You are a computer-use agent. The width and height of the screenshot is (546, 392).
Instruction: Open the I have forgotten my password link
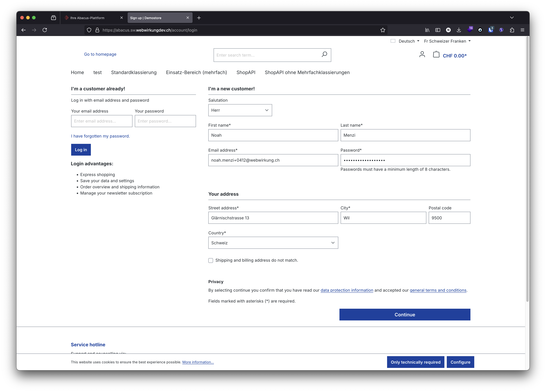click(100, 136)
